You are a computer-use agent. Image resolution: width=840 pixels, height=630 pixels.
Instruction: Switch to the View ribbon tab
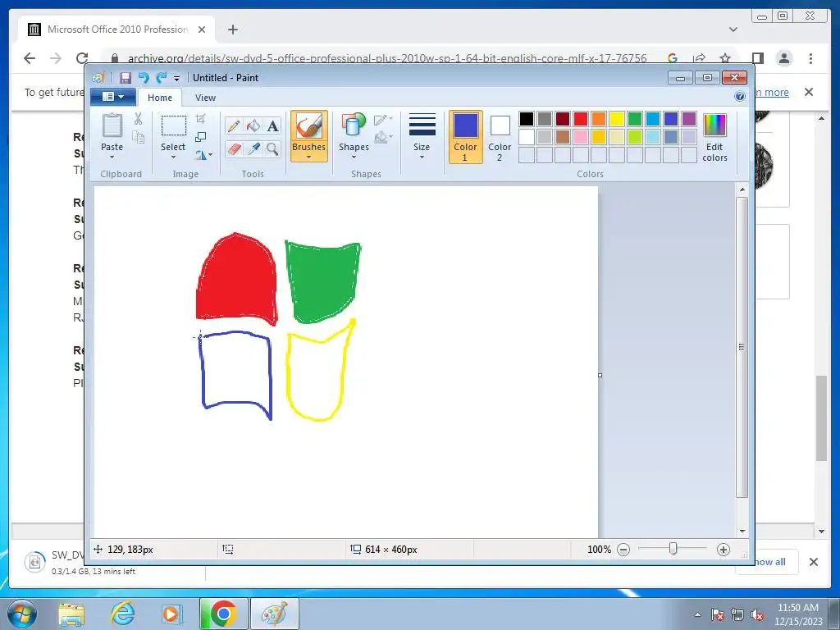coord(205,98)
